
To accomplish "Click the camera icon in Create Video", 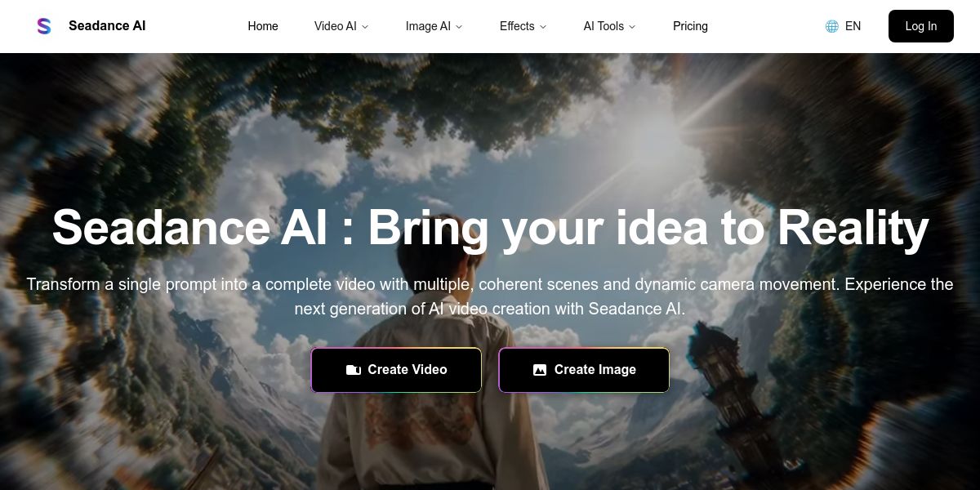I will click(x=354, y=370).
